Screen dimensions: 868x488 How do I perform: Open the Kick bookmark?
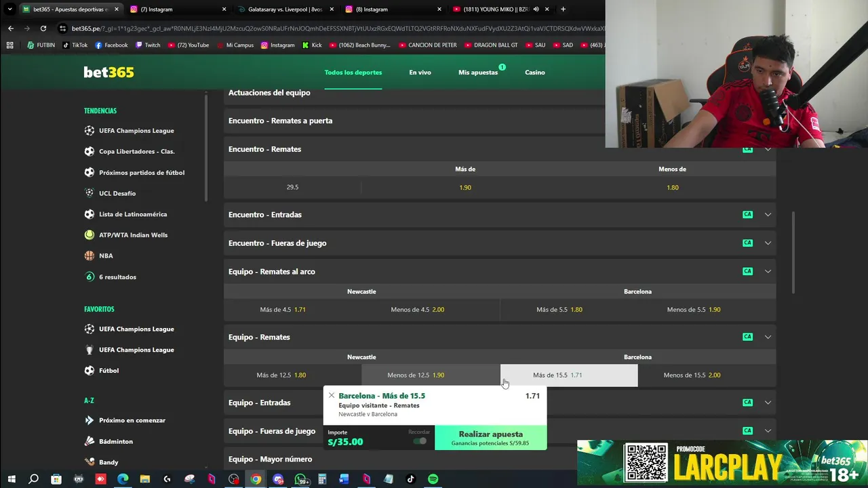(x=312, y=45)
